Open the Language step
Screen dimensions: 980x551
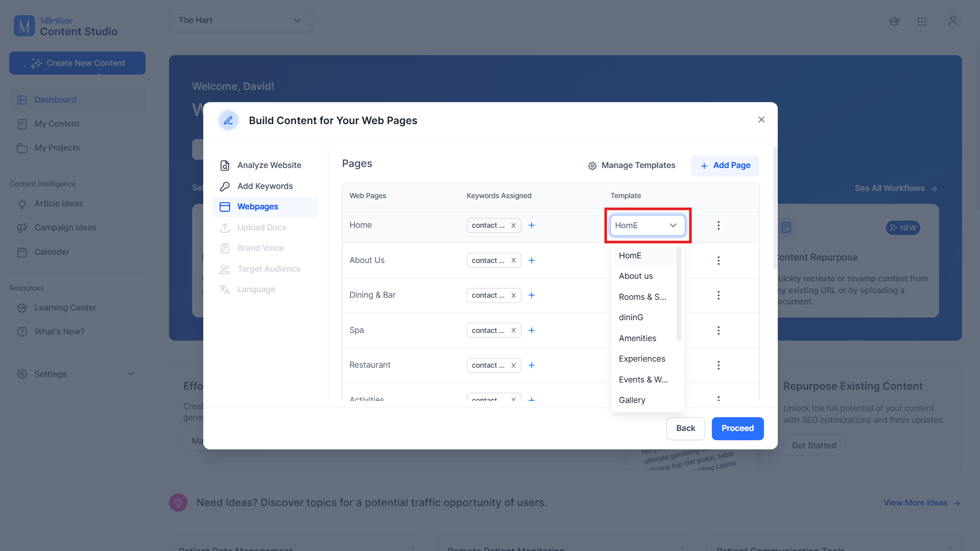[x=266, y=289]
